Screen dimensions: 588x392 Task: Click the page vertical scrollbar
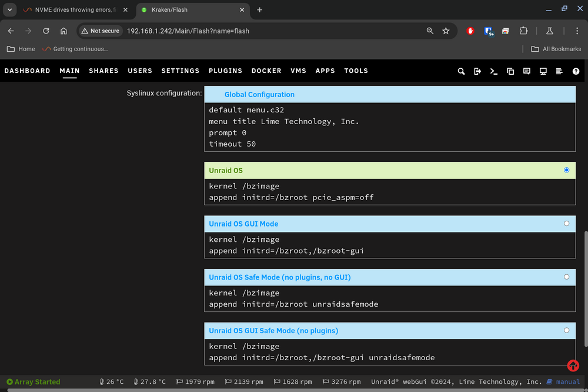point(586,289)
